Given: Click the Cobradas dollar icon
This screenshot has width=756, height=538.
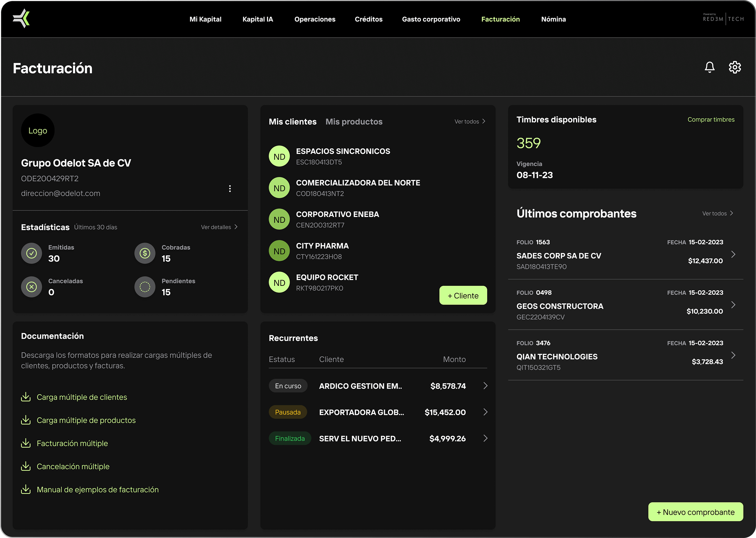Looking at the screenshot, I should (145, 253).
